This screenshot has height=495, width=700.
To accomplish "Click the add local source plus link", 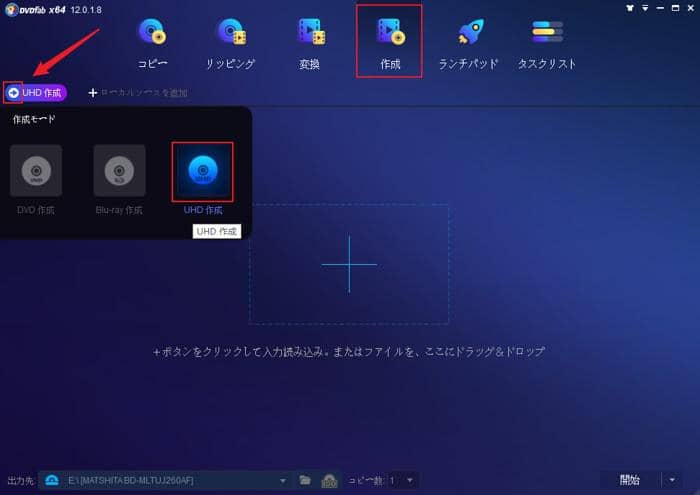I will pos(138,93).
